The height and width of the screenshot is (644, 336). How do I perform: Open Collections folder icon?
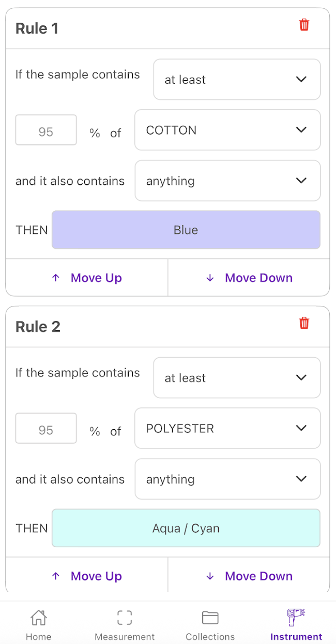pyautogui.click(x=210, y=618)
